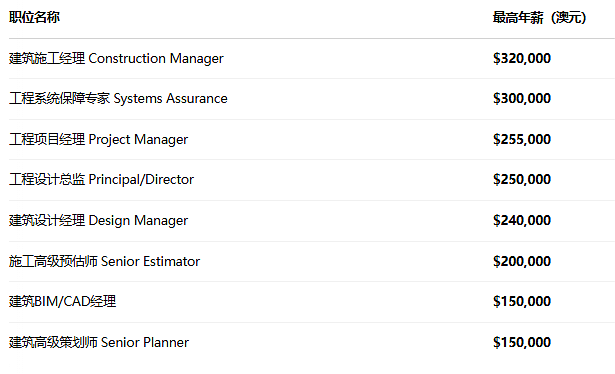615x374 pixels.
Task: Click the $250,000 salary value
Action: coord(522,180)
